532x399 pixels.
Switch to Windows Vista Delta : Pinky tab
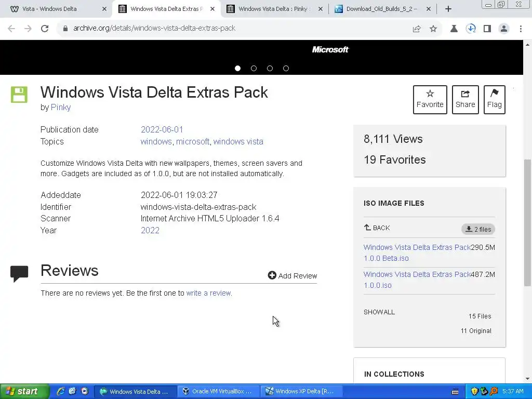pyautogui.click(x=274, y=9)
